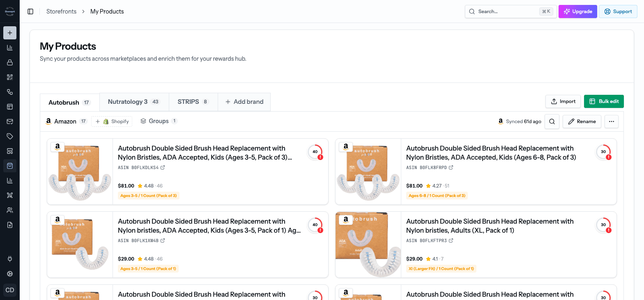Focus the Search field at top
This screenshot has width=644, height=300.
511,11
